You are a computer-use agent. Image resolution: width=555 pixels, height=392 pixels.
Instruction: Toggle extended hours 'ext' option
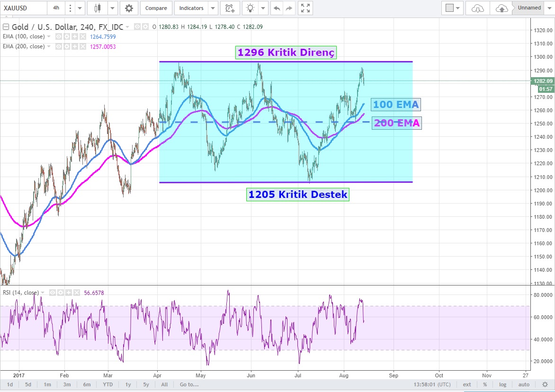(x=467, y=384)
